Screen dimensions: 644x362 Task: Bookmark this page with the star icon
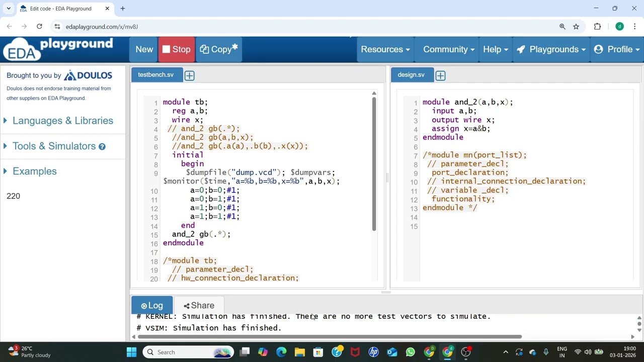(x=576, y=27)
